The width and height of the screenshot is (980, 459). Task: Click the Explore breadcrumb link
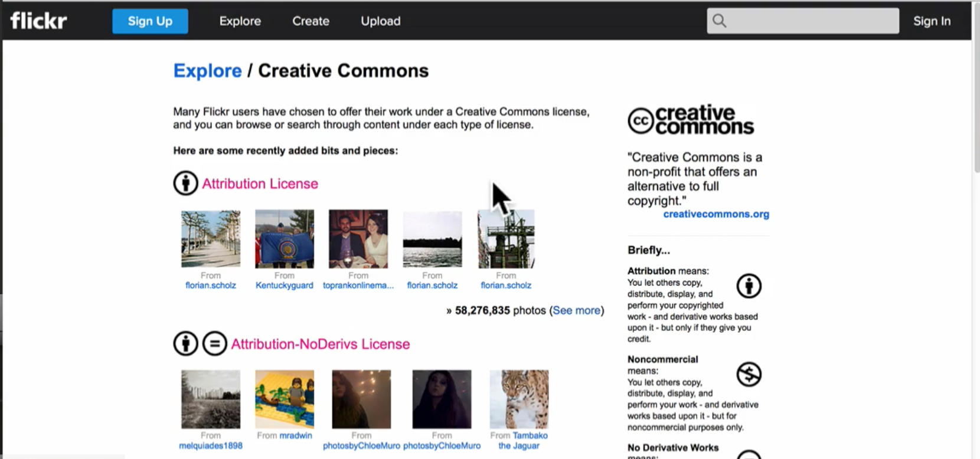click(207, 71)
